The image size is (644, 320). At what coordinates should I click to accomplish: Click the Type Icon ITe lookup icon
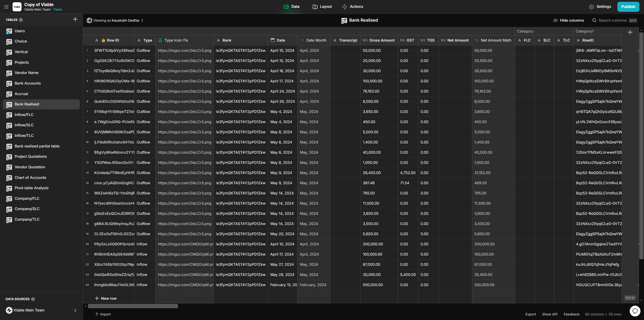click(x=160, y=40)
